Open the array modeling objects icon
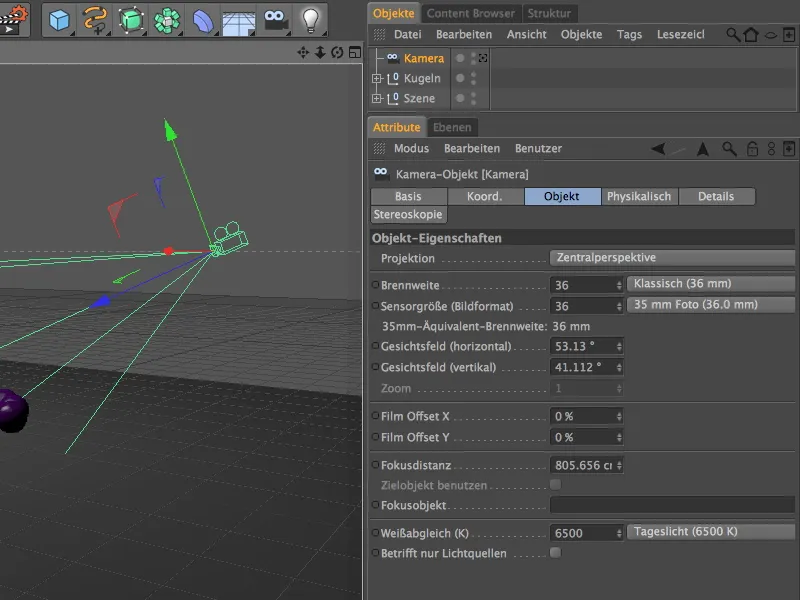The image size is (800, 600). (167, 20)
